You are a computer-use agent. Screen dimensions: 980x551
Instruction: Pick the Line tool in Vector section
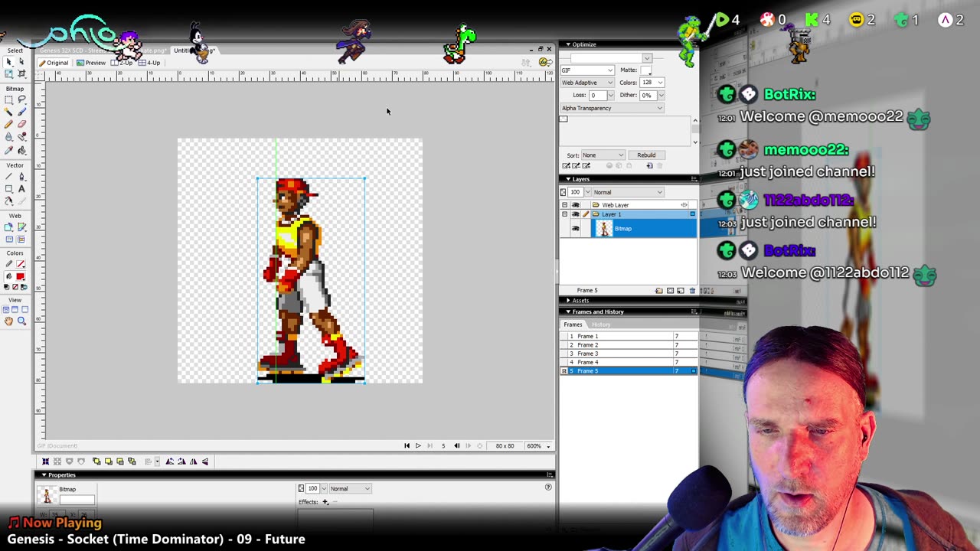(x=8, y=176)
